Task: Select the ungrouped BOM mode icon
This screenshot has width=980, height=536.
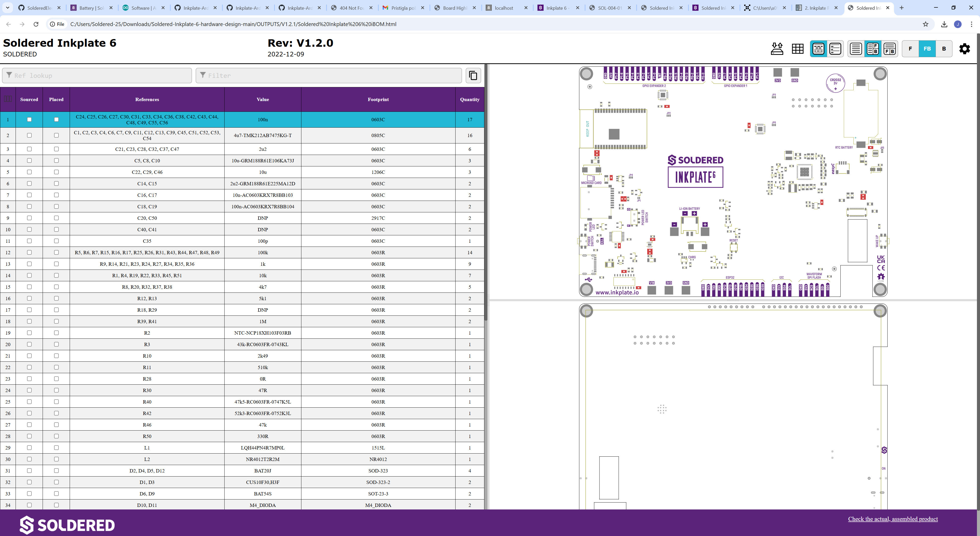Action: [x=835, y=49]
